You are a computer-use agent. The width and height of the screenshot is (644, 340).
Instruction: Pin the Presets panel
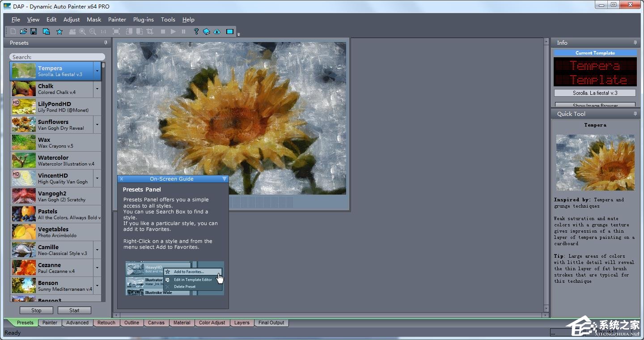(106, 42)
